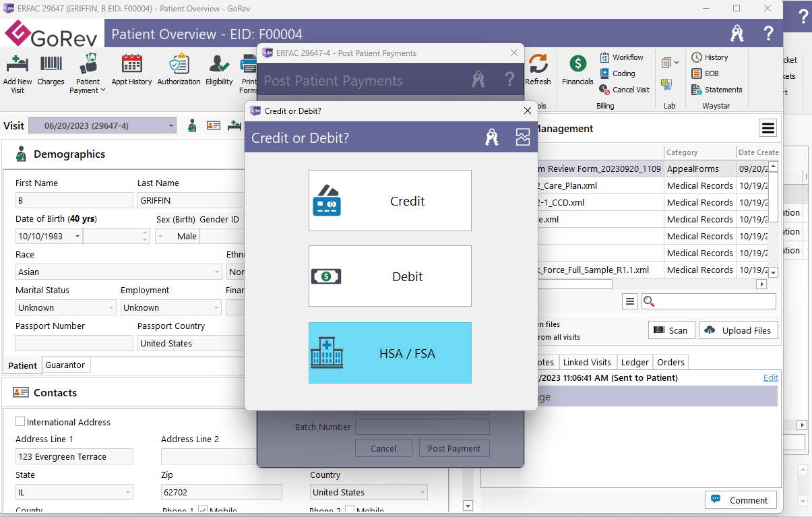812x517 pixels.
Task: Toggle the International Address checkbox
Action: click(20, 422)
